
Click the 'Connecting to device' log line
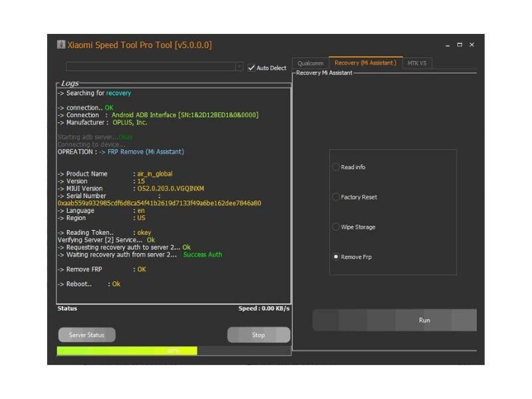(91, 144)
